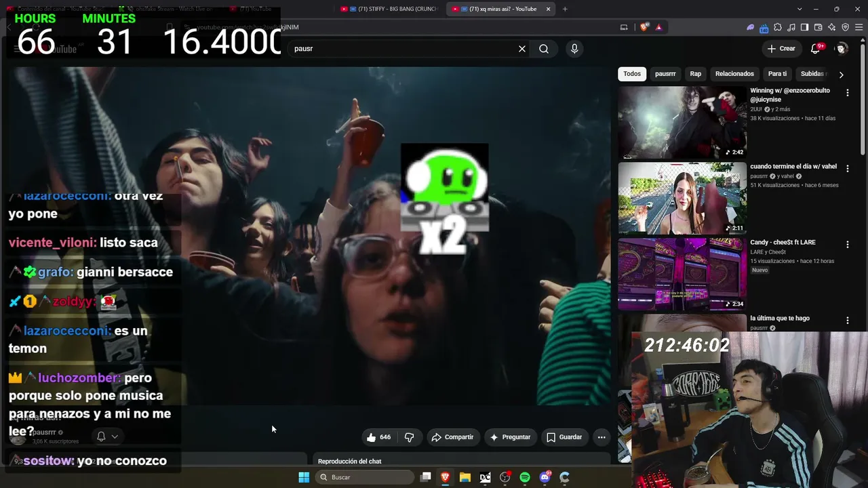Click the Windows taskbar Buscar search box
This screenshot has width=868, height=488.
click(x=366, y=477)
